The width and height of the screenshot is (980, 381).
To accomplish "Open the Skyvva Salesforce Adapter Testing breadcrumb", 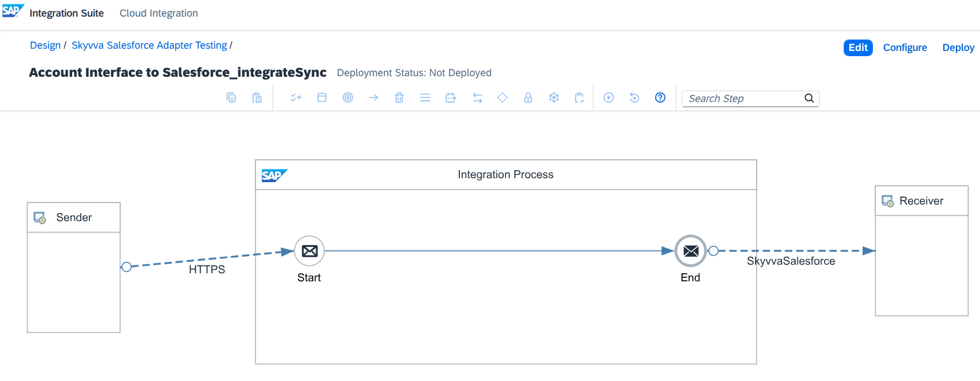I will point(149,45).
